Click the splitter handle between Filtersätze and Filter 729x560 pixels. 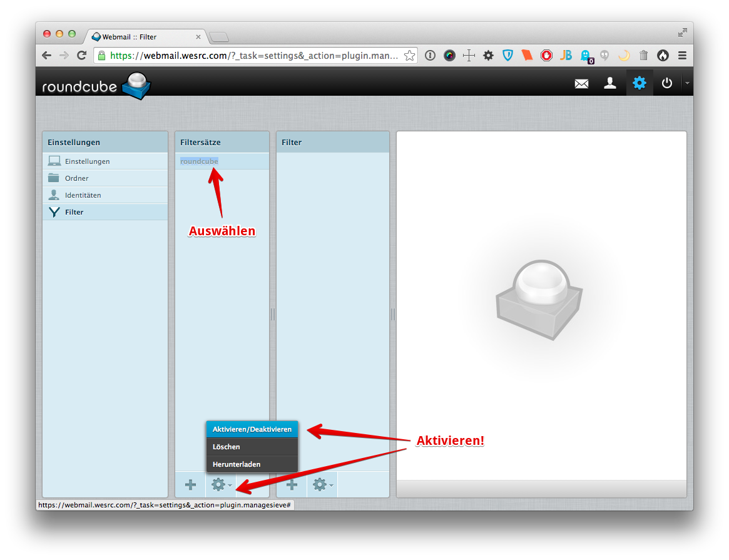(273, 315)
